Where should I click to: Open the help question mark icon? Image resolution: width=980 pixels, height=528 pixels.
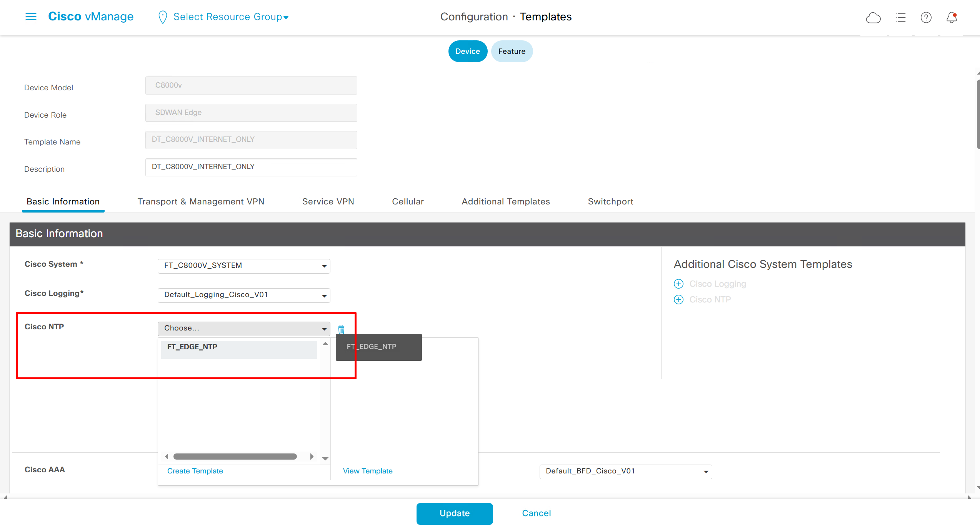(926, 18)
